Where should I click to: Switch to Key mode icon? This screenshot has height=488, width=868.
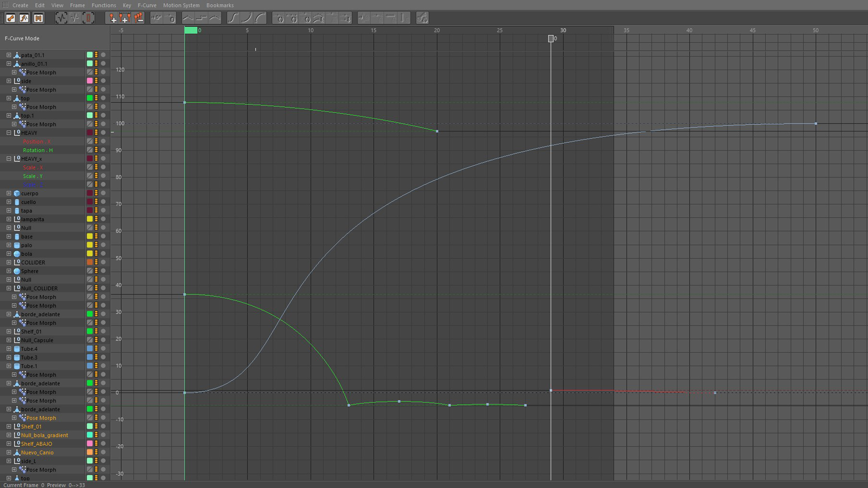click(10, 18)
